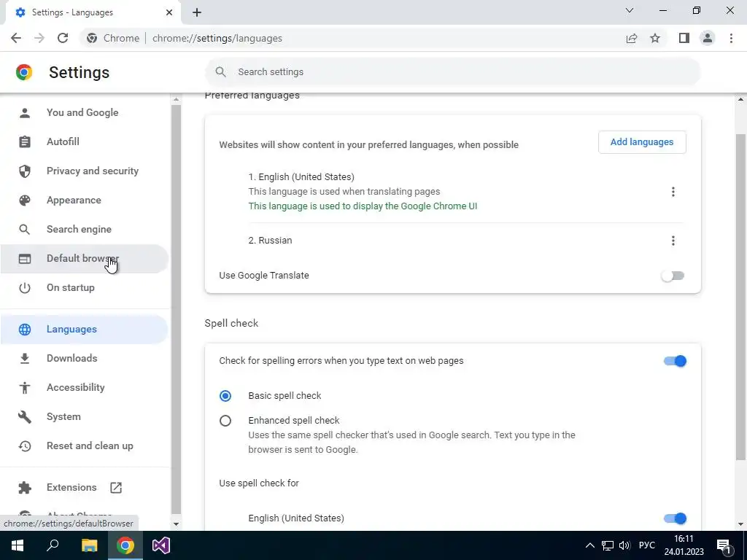Enable the Use Google Translate toggle
Image resolution: width=747 pixels, height=560 pixels.
(673, 276)
